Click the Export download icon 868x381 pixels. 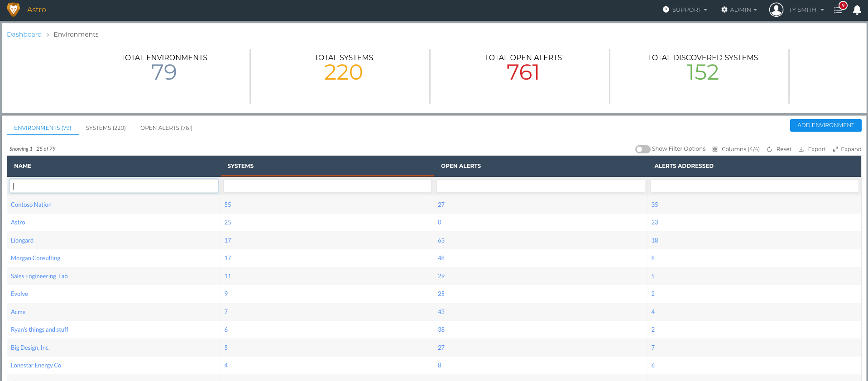801,149
